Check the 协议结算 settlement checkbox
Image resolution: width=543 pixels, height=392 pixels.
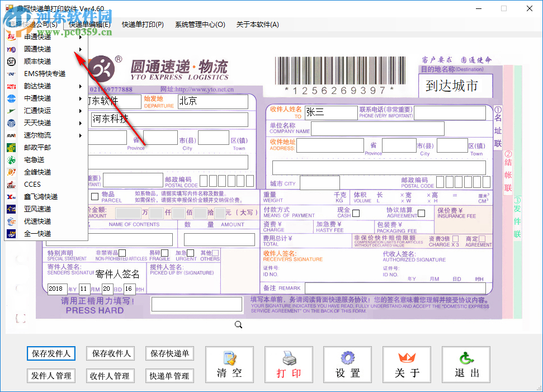pyautogui.click(x=422, y=213)
